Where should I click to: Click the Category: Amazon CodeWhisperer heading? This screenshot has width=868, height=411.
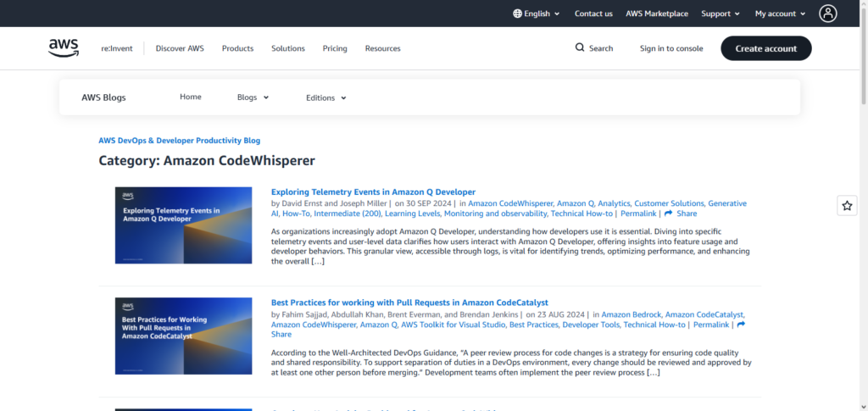click(x=207, y=161)
